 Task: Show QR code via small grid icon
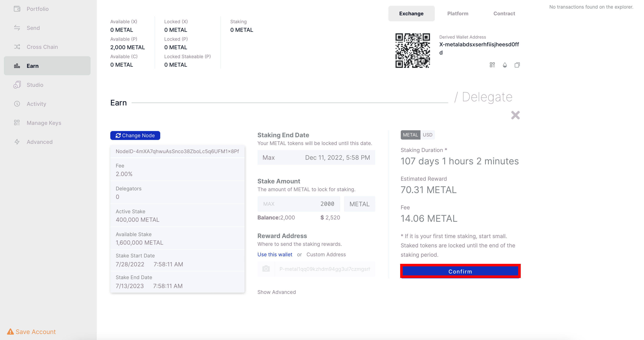pyautogui.click(x=492, y=65)
